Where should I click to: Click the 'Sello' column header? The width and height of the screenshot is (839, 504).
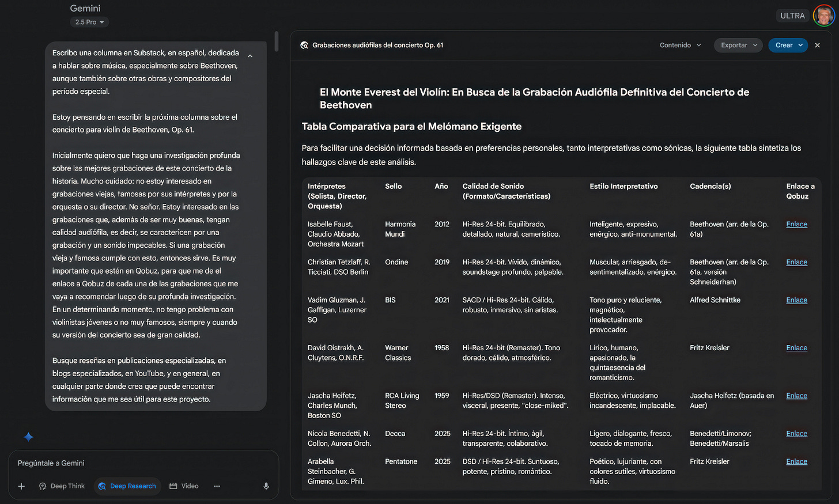pos(393,186)
